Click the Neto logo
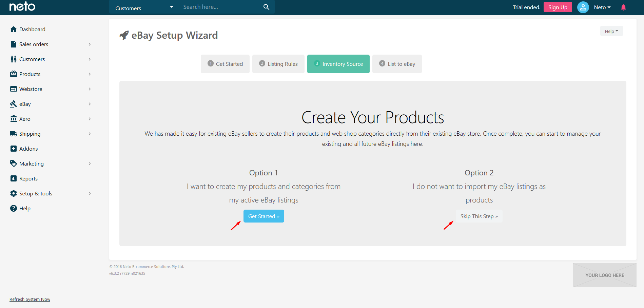The image size is (644, 308). [x=22, y=6]
